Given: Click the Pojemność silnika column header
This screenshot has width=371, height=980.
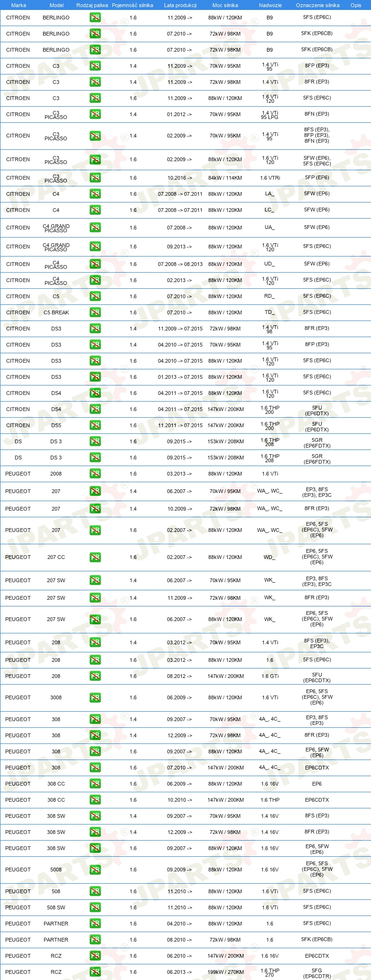Looking at the screenshot, I should (x=132, y=5).
